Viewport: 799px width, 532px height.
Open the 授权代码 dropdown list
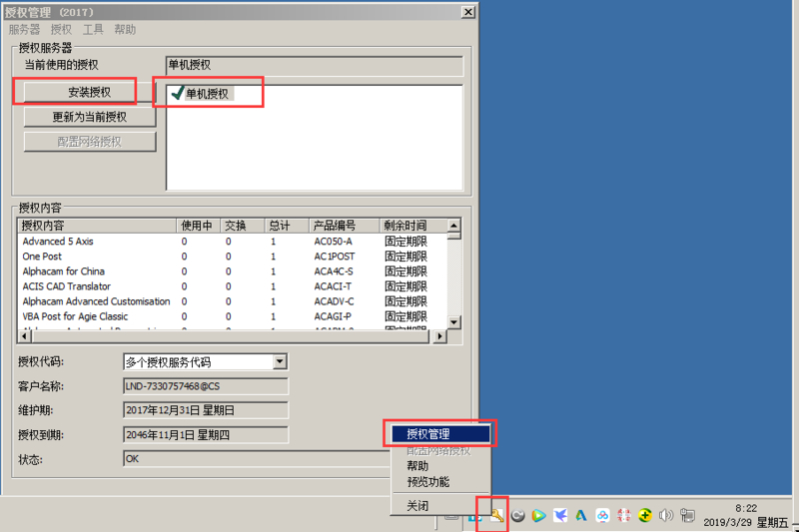coord(280,362)
